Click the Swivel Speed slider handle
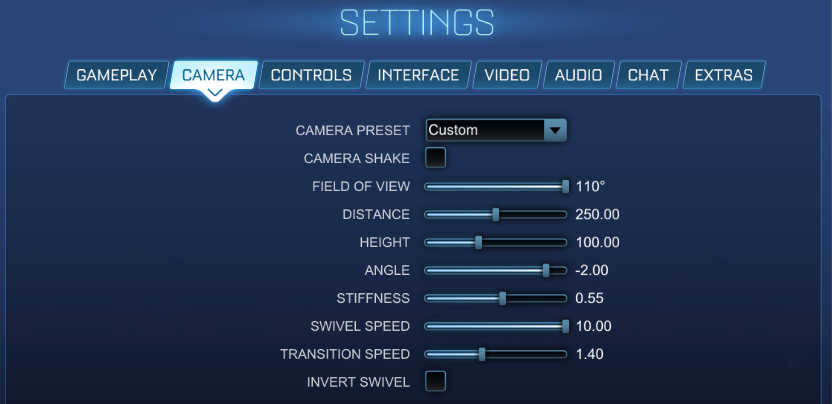 point(565,326)
